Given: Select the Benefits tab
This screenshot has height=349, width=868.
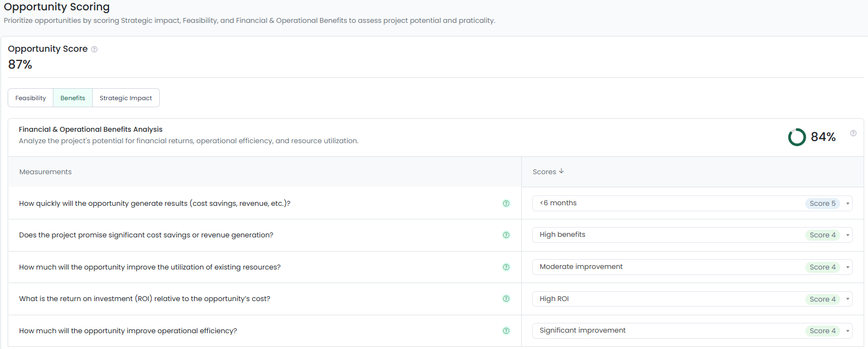Looking at the screenshot, I should [73, 98].
